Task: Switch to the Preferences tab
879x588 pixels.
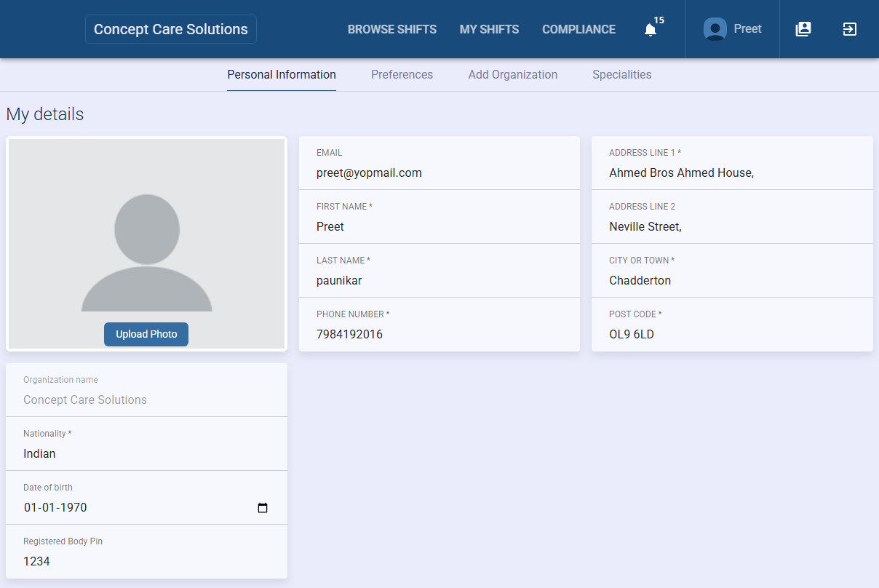Action: (402, 74)
